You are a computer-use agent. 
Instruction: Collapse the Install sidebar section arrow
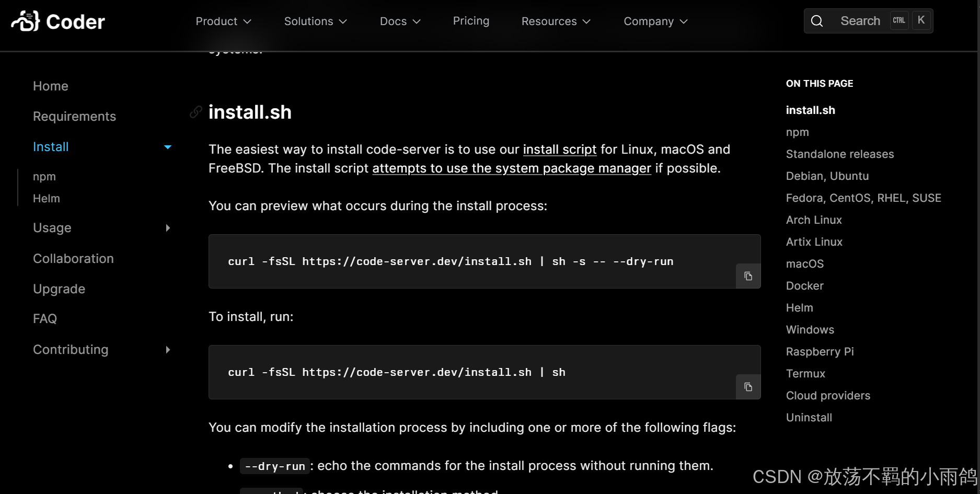pyautogui.click(x=168, y=147)
